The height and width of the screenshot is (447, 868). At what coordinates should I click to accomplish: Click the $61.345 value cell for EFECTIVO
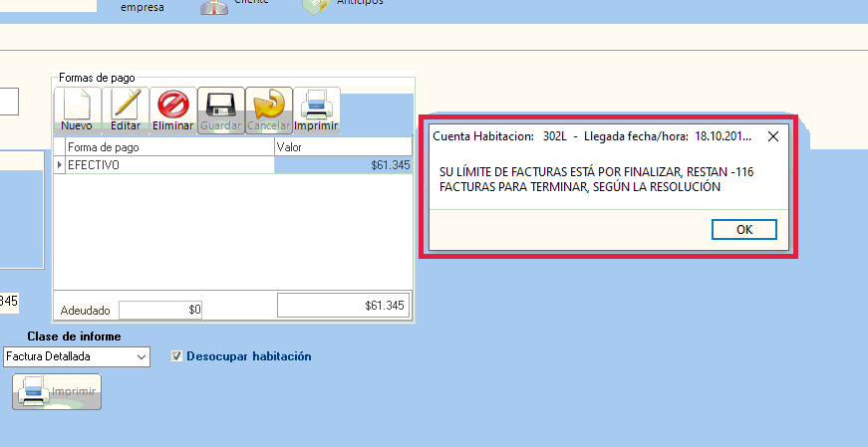pos(342,165)
